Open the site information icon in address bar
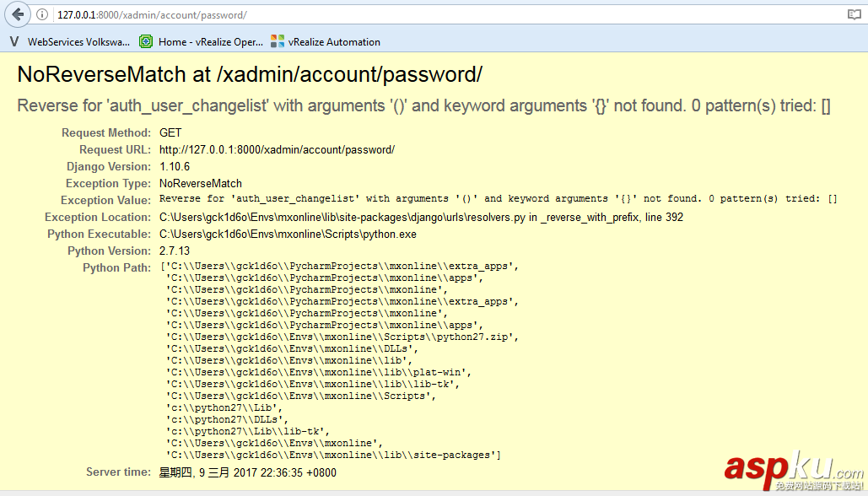The image size is (868, 496). point(42,15)
